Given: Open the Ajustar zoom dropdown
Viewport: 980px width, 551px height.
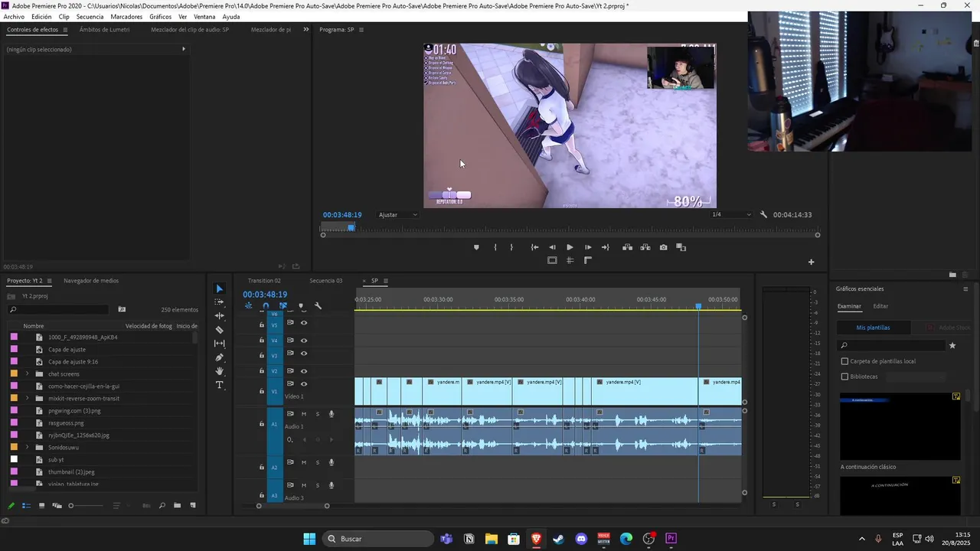Looking at the screenshot, I should pyautogui.click(x=398, y=215).
